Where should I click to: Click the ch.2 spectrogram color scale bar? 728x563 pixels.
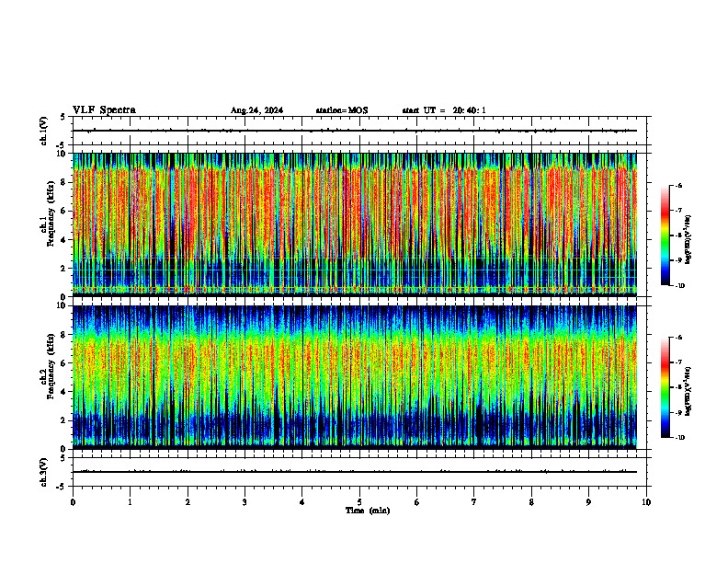click(665, 387)
